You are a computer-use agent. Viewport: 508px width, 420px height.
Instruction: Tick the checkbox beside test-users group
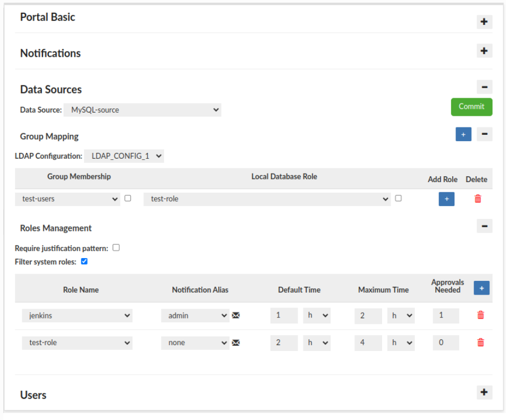[x=128, y=198]
